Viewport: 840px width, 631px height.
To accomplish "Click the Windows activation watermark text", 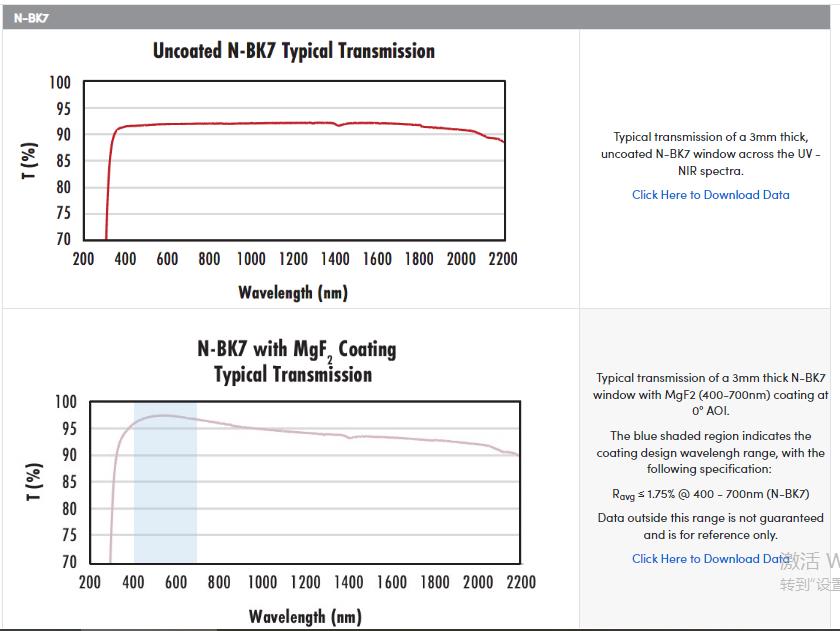I will tap(810, 572).
